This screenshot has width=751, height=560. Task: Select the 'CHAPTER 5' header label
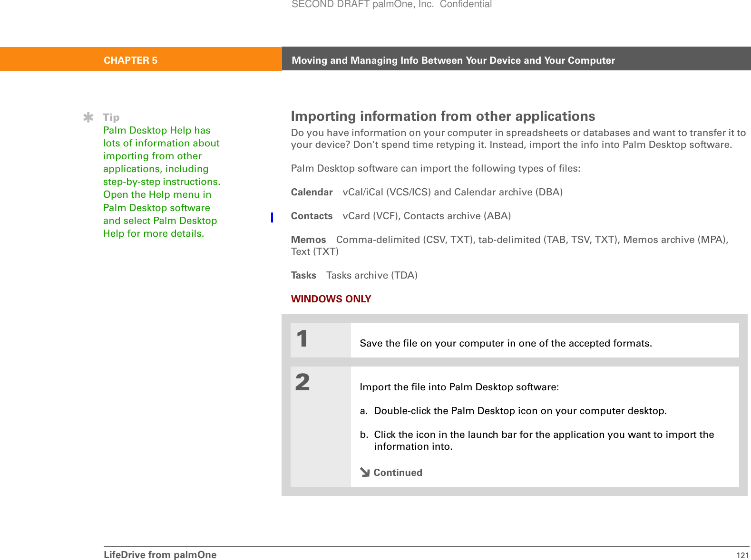click(130, 60)
